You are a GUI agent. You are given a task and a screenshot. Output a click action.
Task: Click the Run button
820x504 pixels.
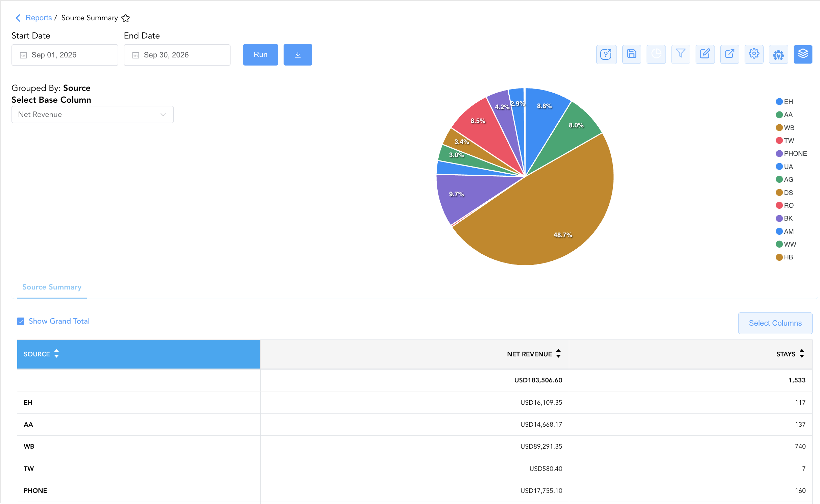click(x=260, y=55)
